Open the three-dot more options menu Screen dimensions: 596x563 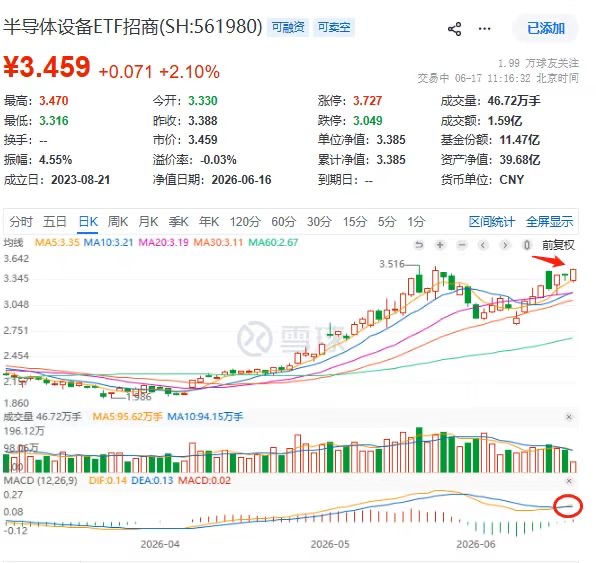(x=484, y=29)
